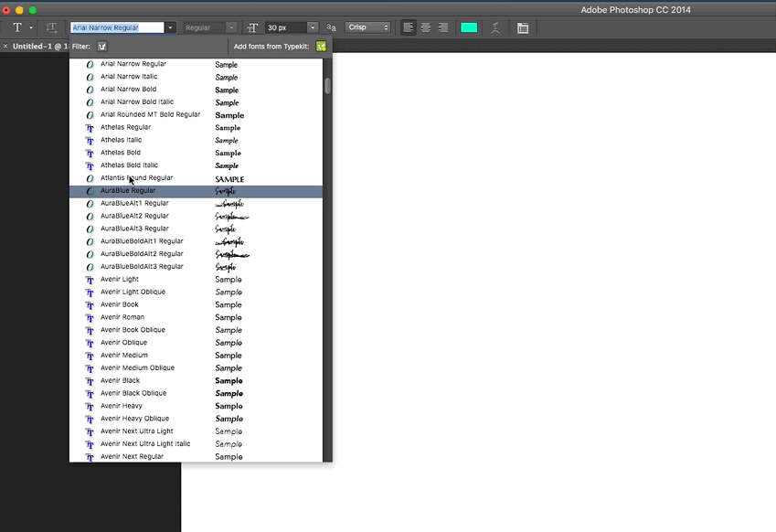Pick AuraBlueAlt3 Regular font
The image size is (776, 532).
coord(196,229)
